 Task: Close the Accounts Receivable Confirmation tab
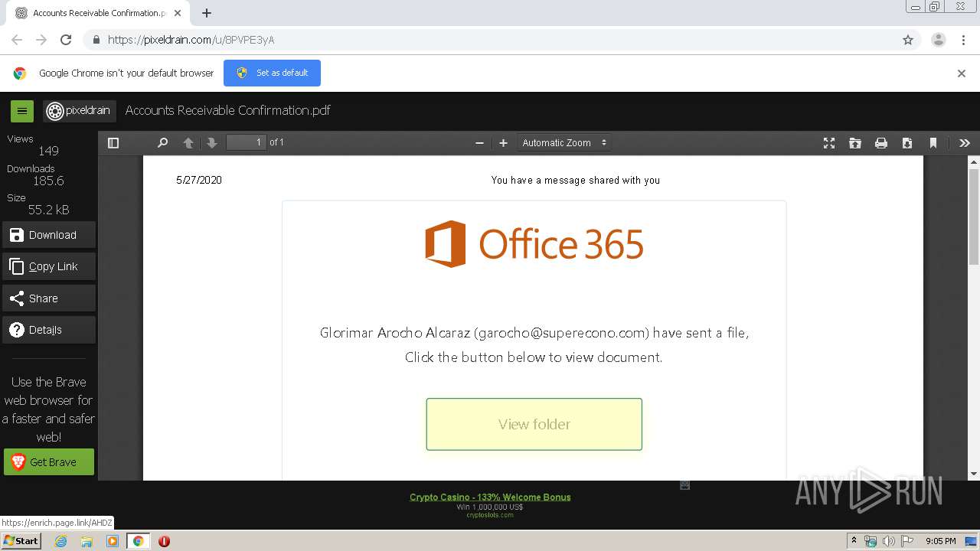pos(177,13)
